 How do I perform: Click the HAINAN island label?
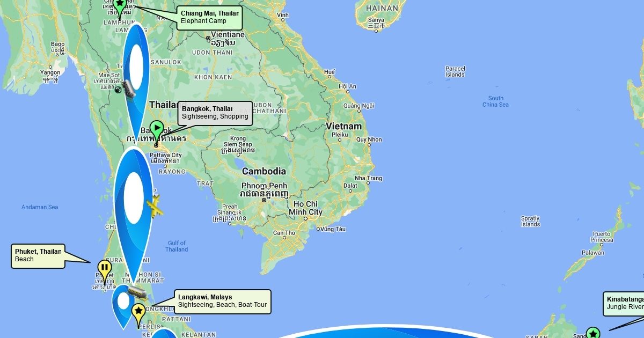[x=382, y=8]
